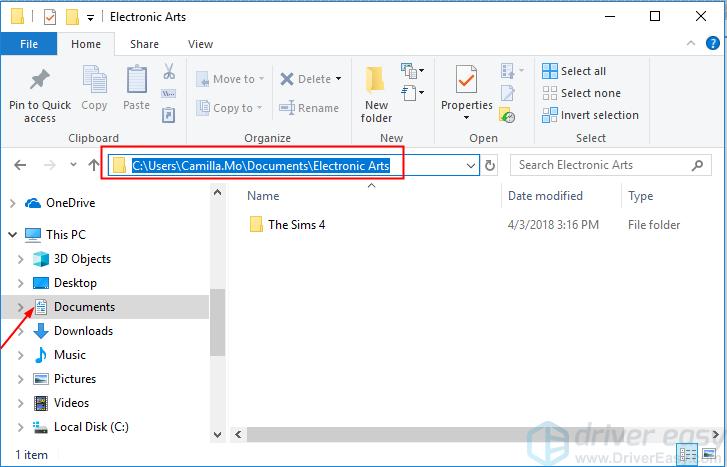Switch to the View tab
Image resolution: width=727 pixels, height=467 pixels.
[x=200, y=44]
